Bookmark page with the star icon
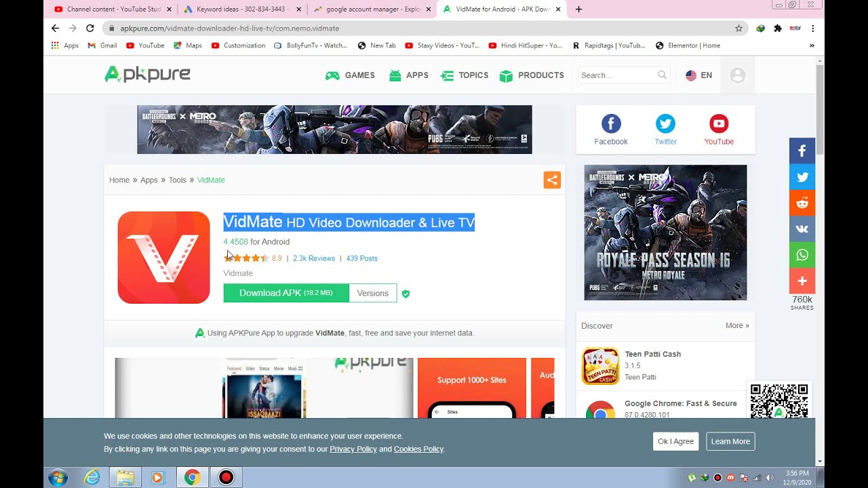 click(x=738, y=28)
